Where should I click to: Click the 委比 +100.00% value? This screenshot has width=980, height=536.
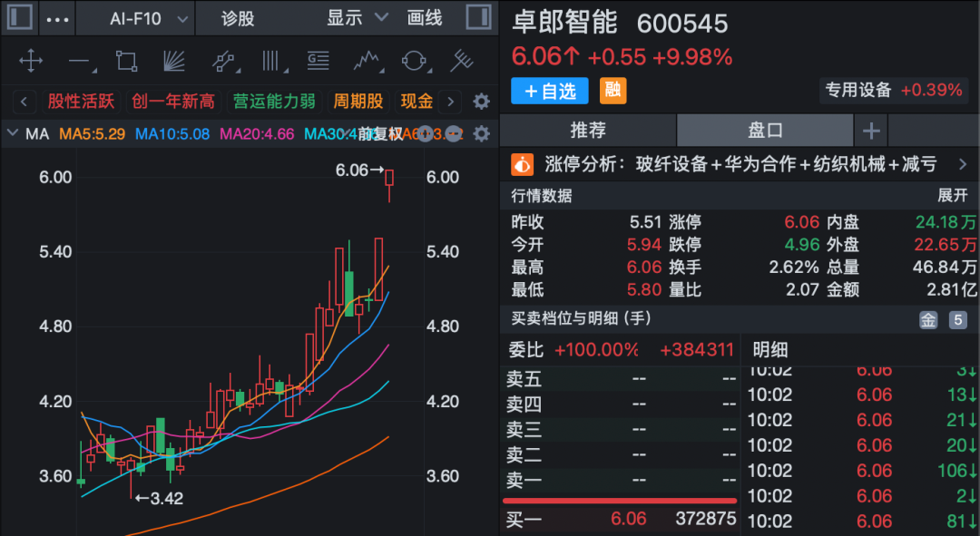tap(597, 350)
